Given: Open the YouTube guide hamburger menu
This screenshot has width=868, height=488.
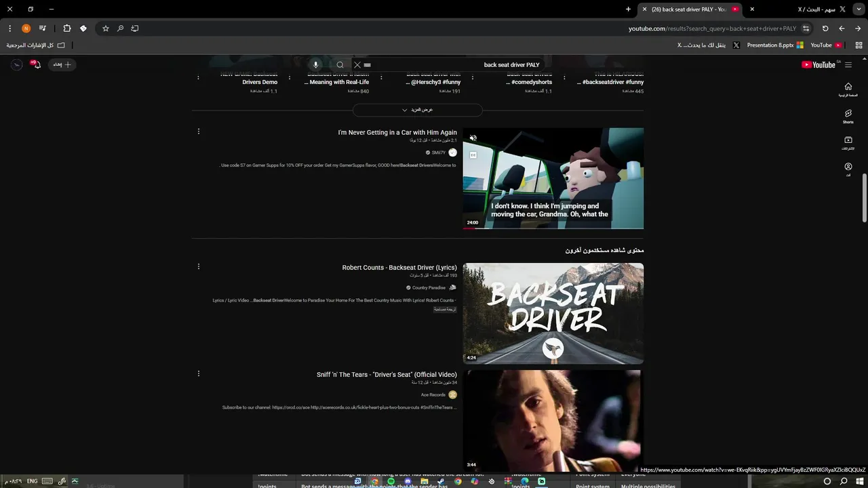Looking at the screenshot, I should [848, 65].
